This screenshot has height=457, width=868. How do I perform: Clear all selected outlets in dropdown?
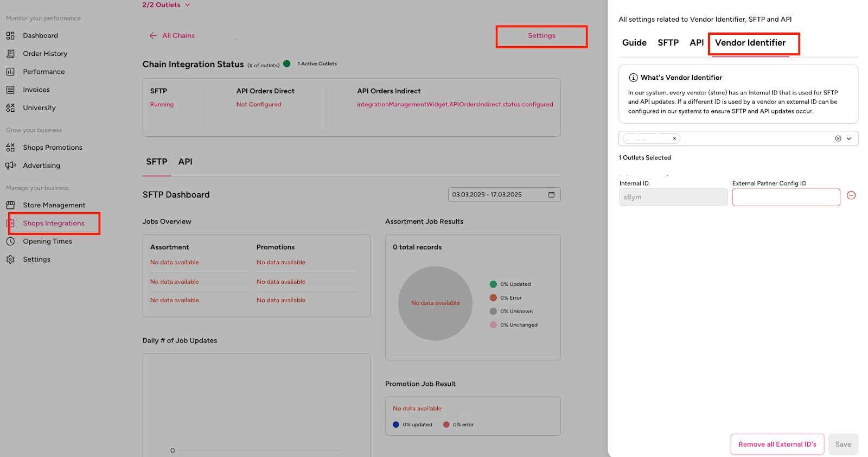pos(838,139)
